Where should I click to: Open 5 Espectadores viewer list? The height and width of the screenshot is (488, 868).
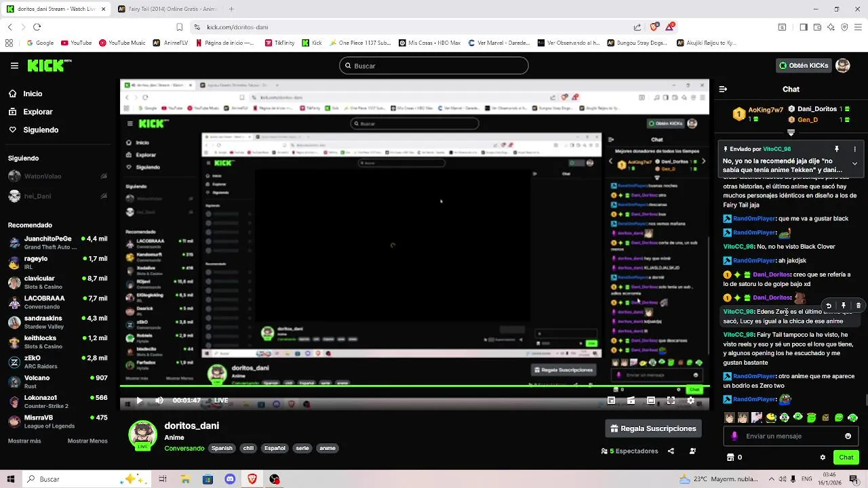tap(629, 451)
